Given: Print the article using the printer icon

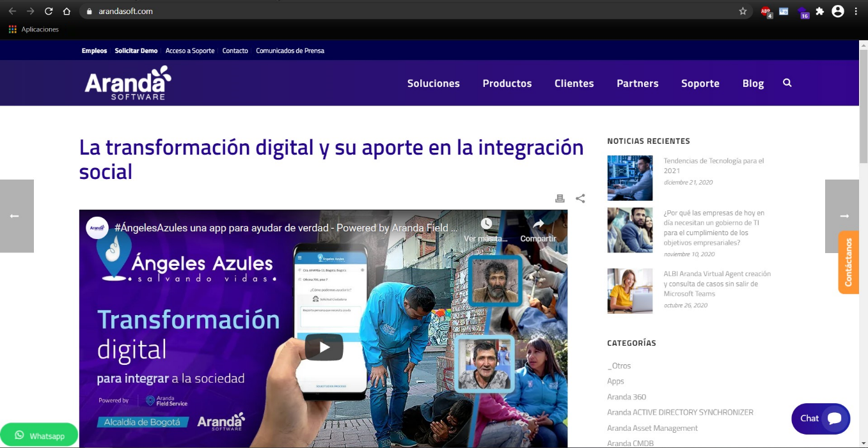Looking at the screenshot, I should [x=560, y=199].
